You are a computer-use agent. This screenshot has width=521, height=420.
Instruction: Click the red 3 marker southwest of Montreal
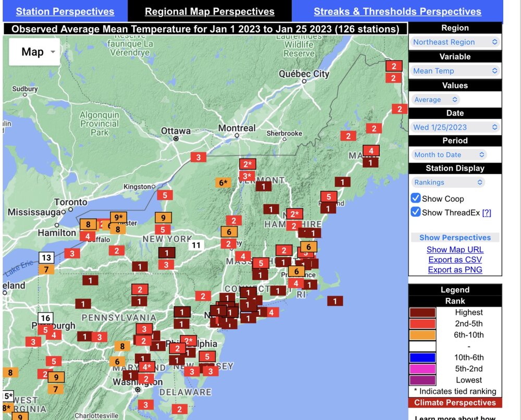(x=199, y=157)
